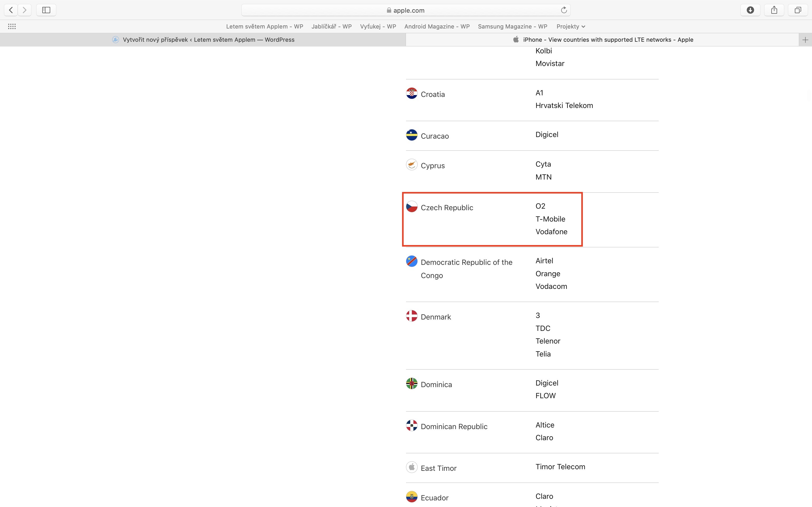Click the forward navigation arrow
The image size is (812, 507).
coord(25,10)
